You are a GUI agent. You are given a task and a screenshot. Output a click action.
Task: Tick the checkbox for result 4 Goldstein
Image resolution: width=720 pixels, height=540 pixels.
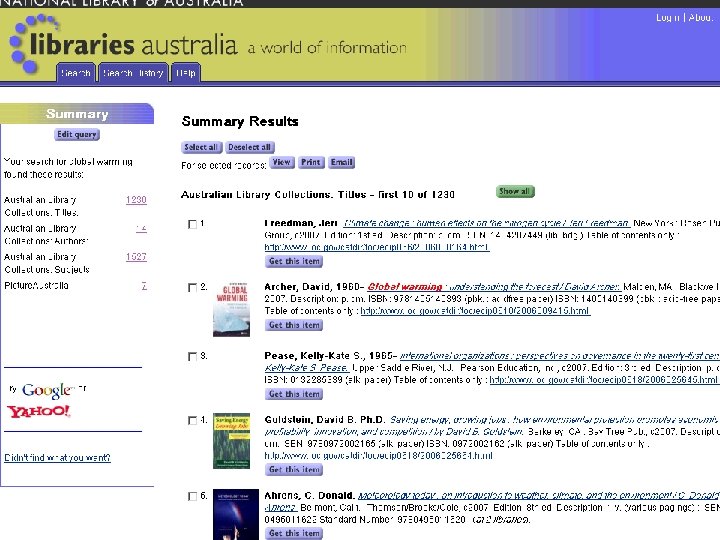(192, 421)
